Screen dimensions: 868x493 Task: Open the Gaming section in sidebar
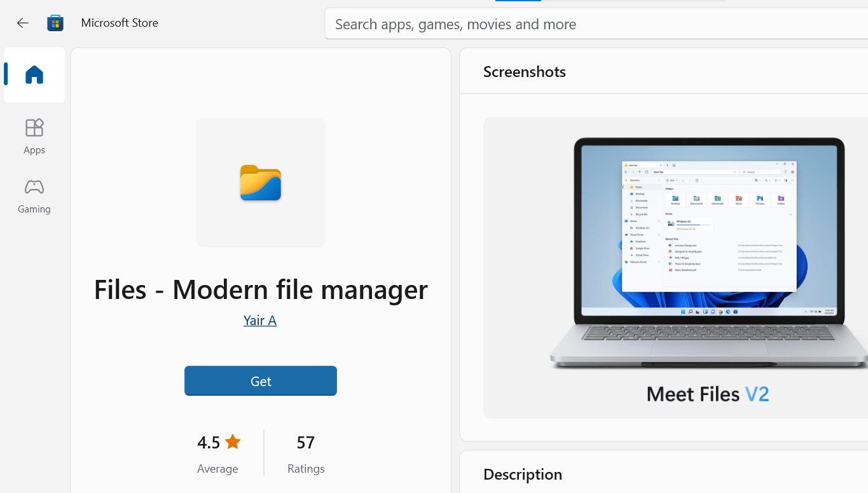point(34,195)
